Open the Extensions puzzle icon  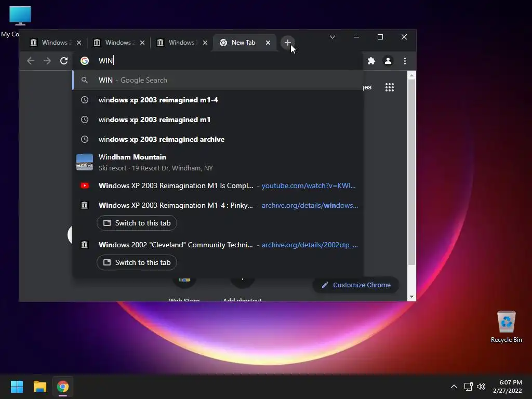[x=371, y=61]
